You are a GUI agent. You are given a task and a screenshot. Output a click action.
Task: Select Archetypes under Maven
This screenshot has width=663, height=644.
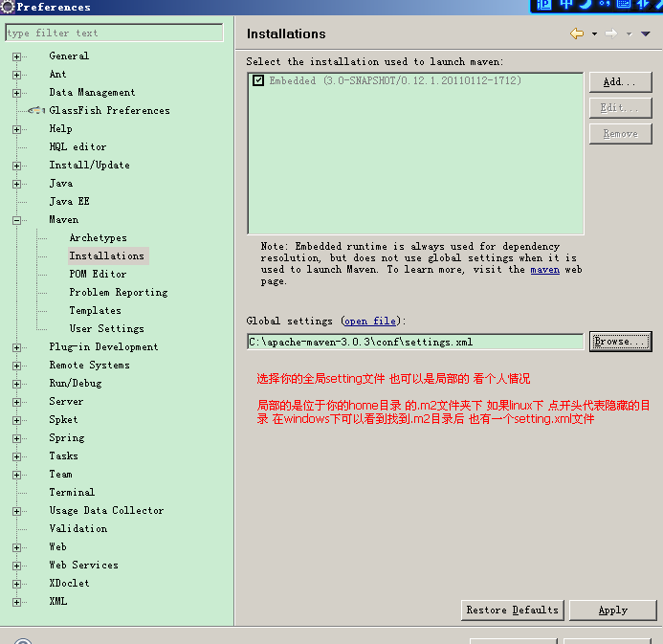pos(99,237)
